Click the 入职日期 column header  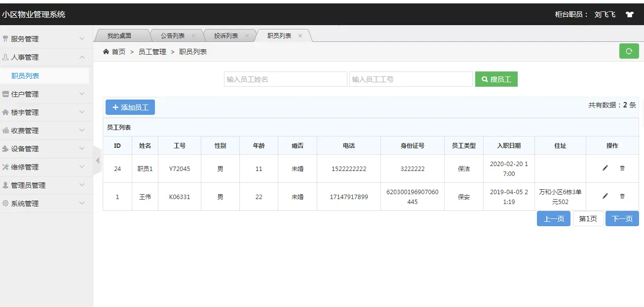point(509,145)
